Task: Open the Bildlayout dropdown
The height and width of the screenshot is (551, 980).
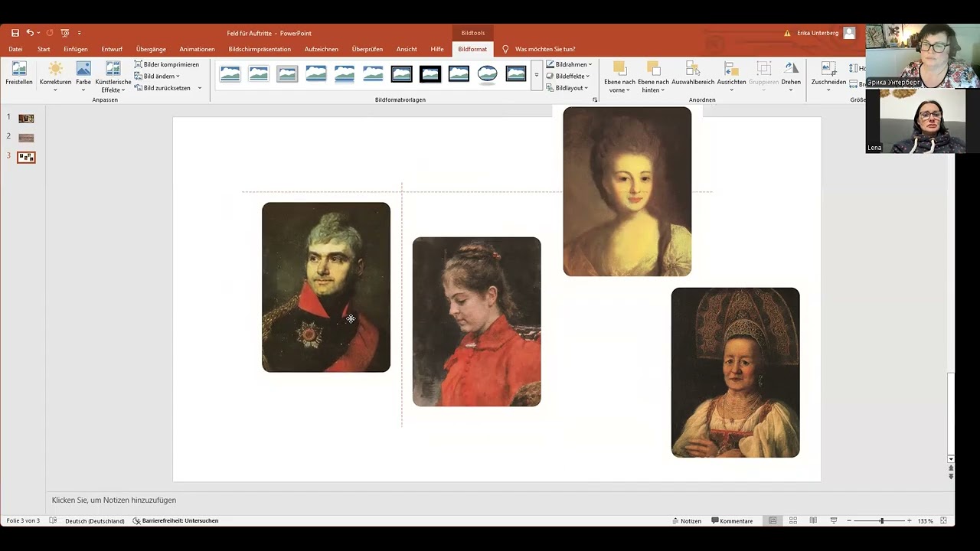Action: [x=567, y=88]
